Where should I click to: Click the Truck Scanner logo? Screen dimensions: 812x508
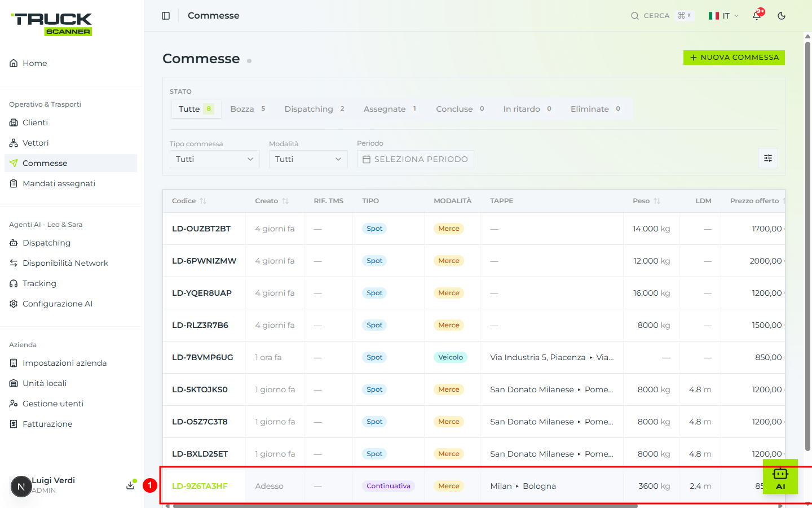(x=53, y=24)
